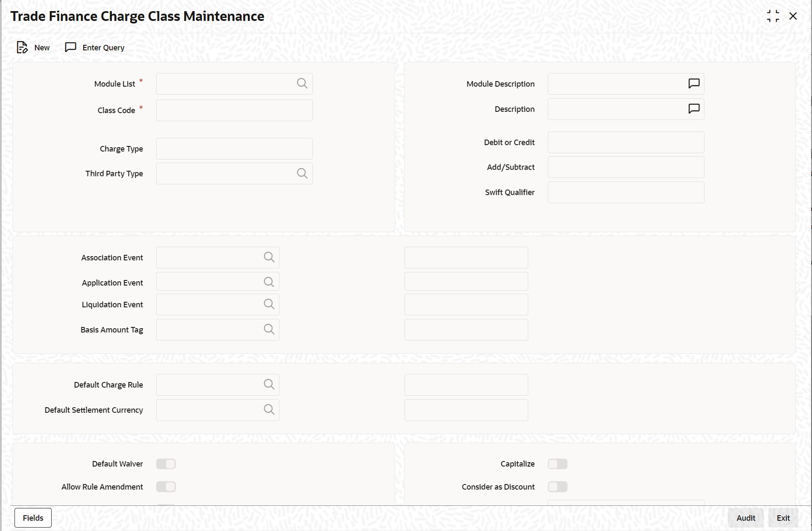Click inside the Class Code field
This screenshot has height=531, width=812.
click(234, 110)
